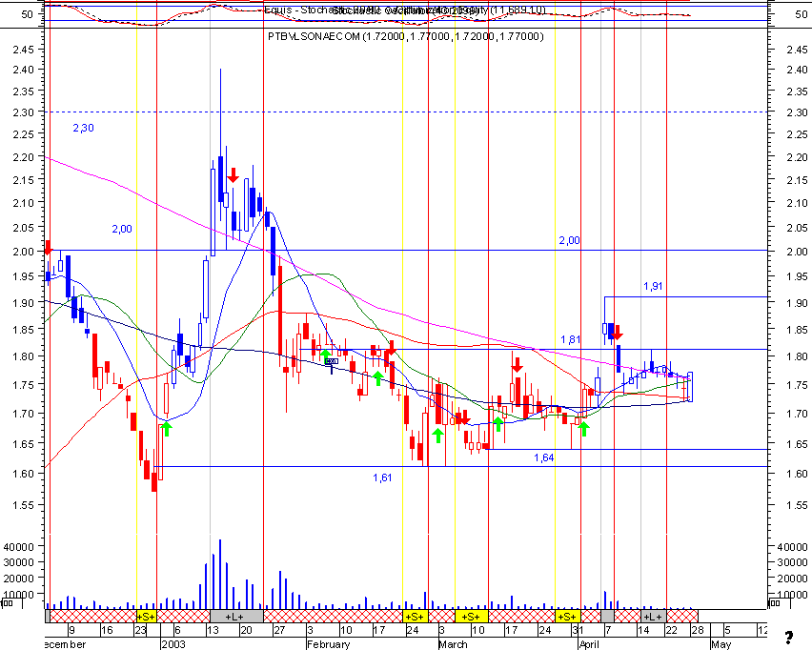Click the last hollow blue candle in late April
Screen dimensions: 812x650
click(x=690, y=386)
